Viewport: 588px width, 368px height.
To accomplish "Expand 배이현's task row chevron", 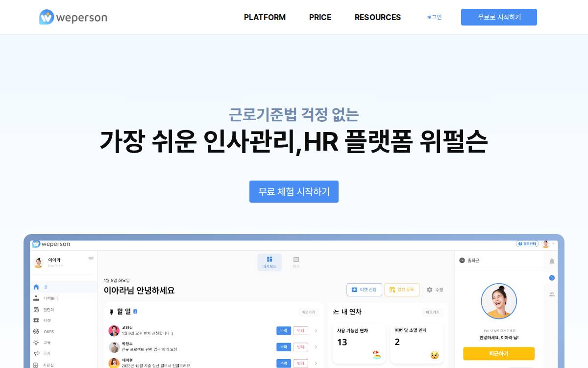I will click(x=316, y=364).
